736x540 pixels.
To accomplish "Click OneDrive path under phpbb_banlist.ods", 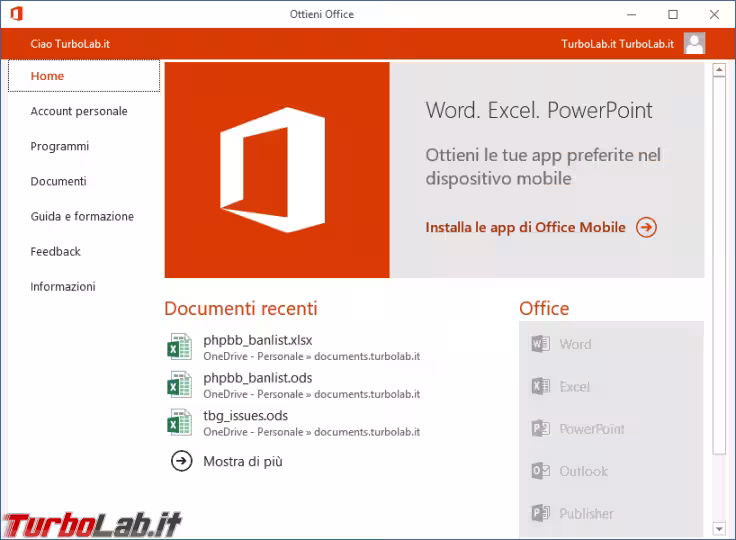I will [x=312, y=394].
